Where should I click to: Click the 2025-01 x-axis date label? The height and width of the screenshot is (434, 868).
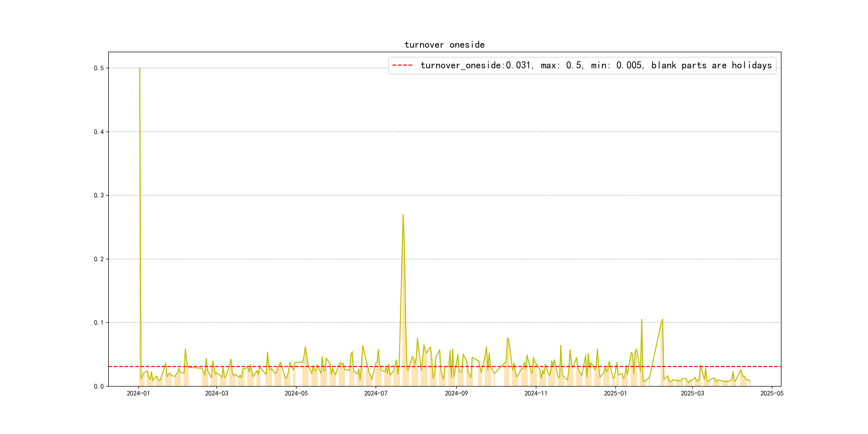(x=615, y=393)
